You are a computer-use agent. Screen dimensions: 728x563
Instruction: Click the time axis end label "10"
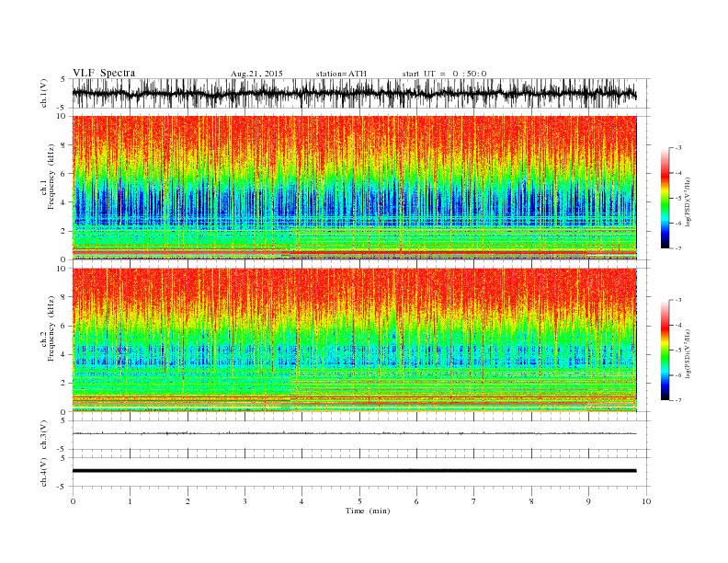point(646,501)
